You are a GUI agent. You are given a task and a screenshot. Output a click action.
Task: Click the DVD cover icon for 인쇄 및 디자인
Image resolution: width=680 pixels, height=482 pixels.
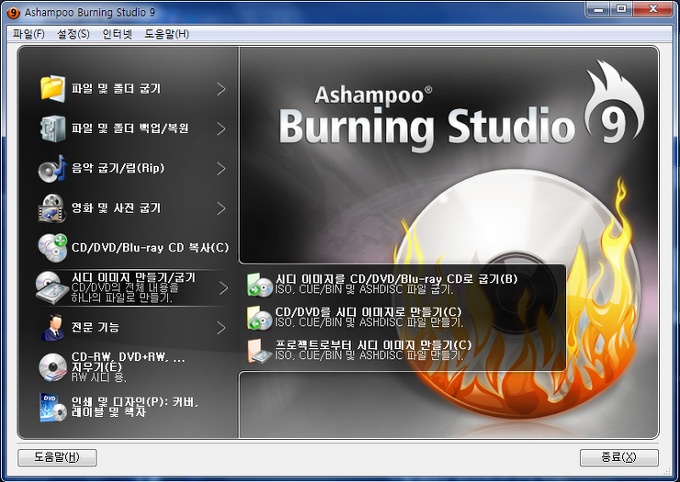52,407
